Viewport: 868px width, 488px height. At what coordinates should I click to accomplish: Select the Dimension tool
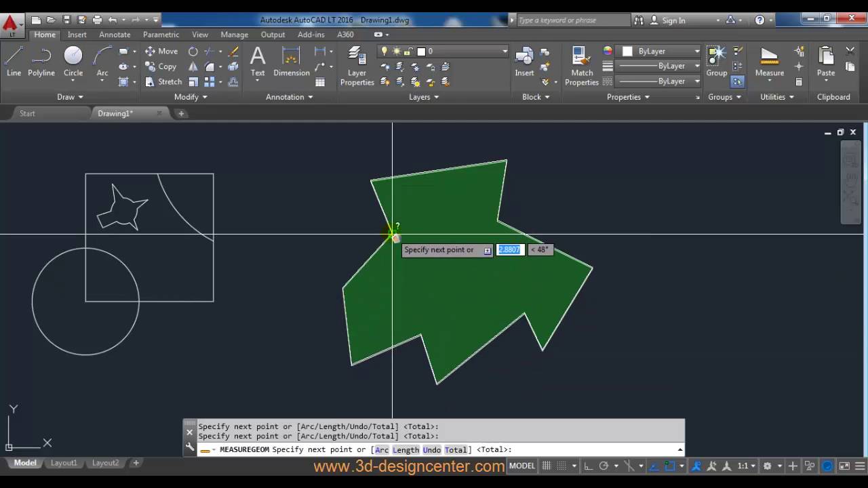click(x=292, y=61)
